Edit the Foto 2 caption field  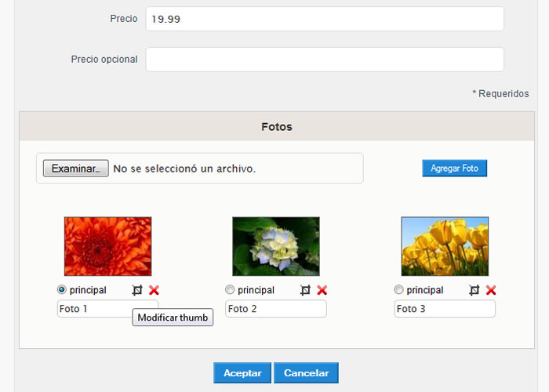click(x=276, y=309)
